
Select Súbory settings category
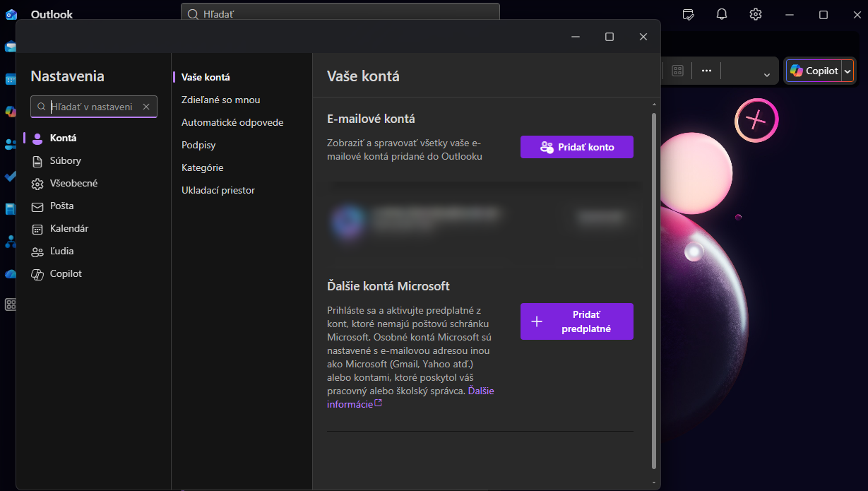[x=65, y=161]
